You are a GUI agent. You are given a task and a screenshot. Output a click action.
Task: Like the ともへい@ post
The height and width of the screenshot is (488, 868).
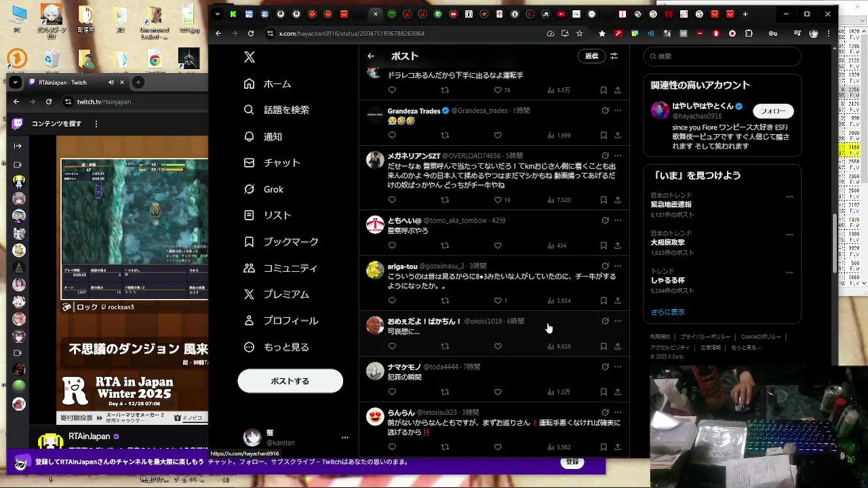click(498, 245)
